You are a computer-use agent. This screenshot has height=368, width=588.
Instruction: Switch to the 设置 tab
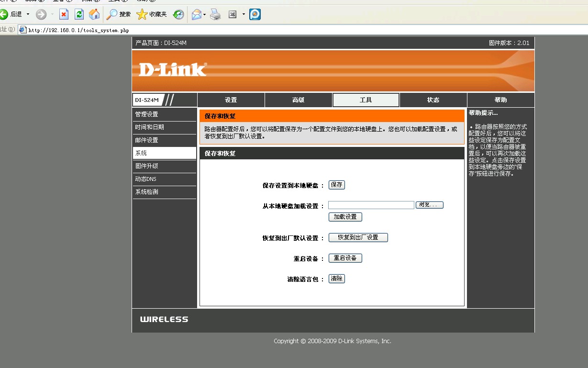pyautogui.click(x=231, y=100)
